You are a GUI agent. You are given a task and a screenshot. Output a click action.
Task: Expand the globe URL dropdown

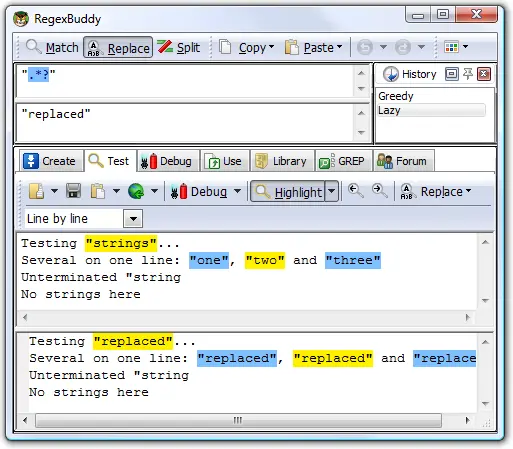[x=154, y=191]
